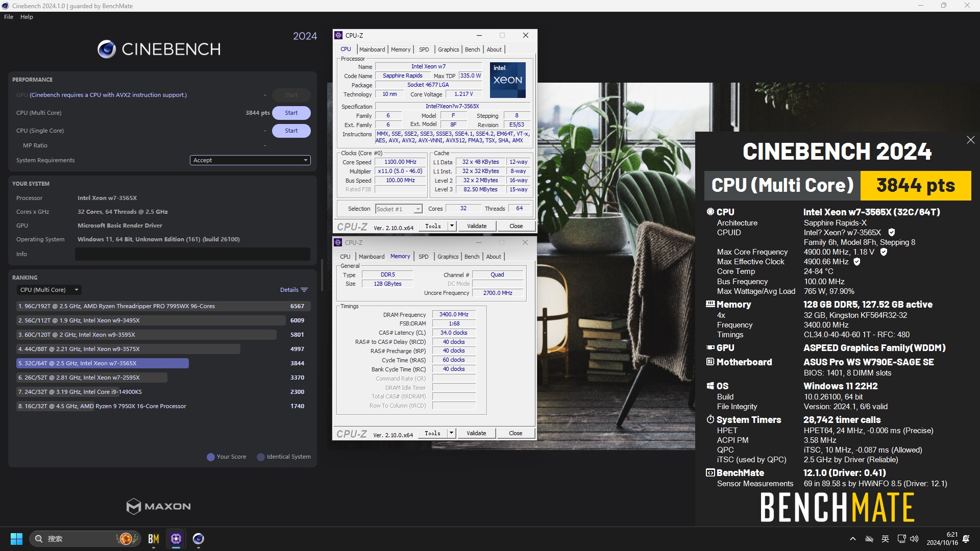Switch to About tab in bottom CPU-Z
980x551 pixels.
494,257
